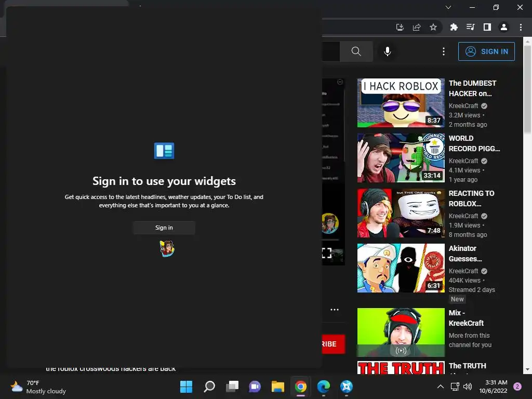Click the red SUBSCRIBE button
The image size is (532, 399).
(x=333, y=344)
